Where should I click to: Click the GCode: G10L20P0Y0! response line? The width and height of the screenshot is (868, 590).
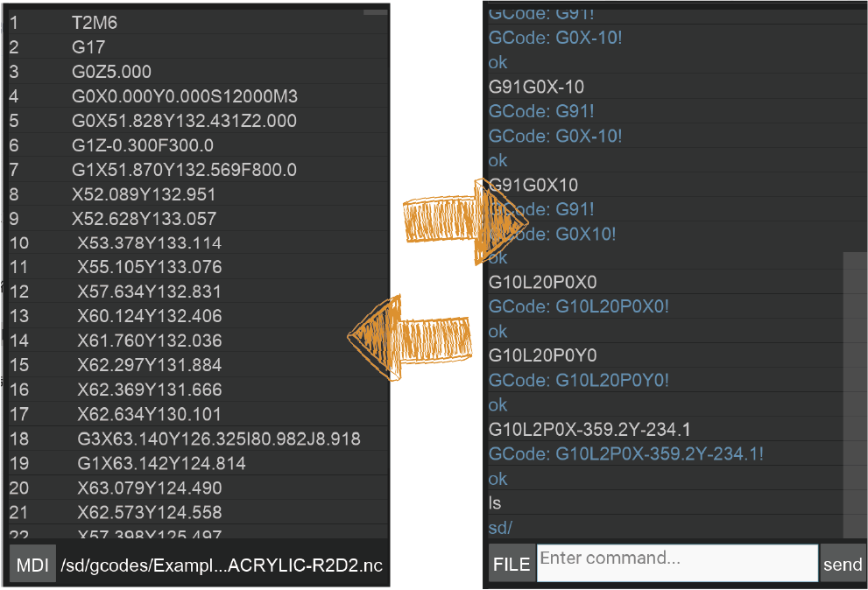coord(578,380)
